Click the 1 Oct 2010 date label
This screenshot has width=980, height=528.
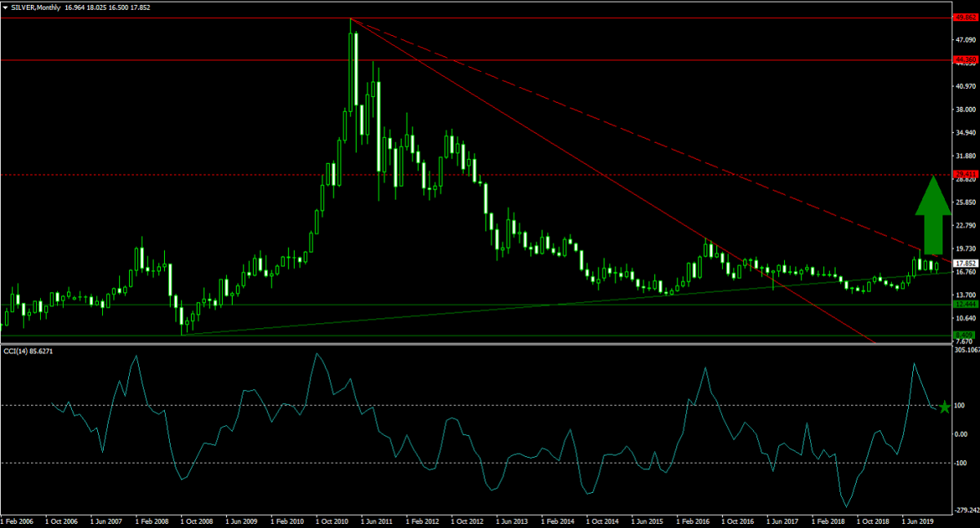(x=333, y=519)
